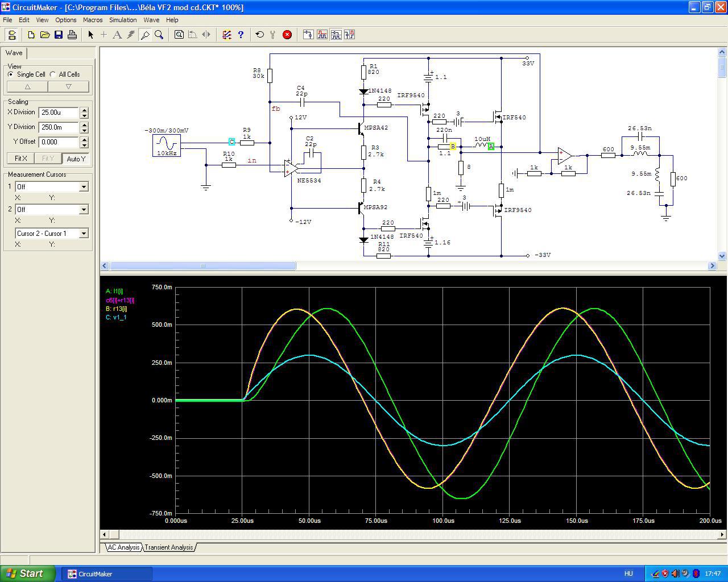This screenshot has height=582, width=728.
Task: Click the X Division value field
Action: point(59,113)
